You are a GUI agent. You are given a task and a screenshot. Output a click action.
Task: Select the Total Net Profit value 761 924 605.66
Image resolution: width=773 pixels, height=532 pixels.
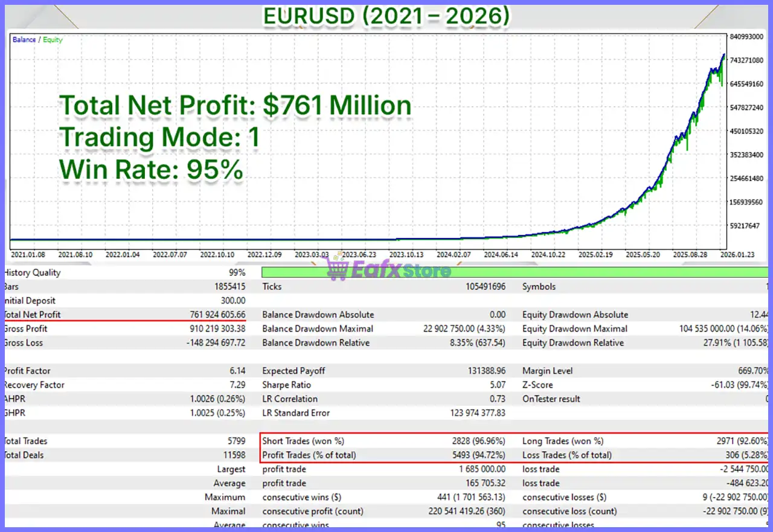pyautogui.click(x=217, y=315)
